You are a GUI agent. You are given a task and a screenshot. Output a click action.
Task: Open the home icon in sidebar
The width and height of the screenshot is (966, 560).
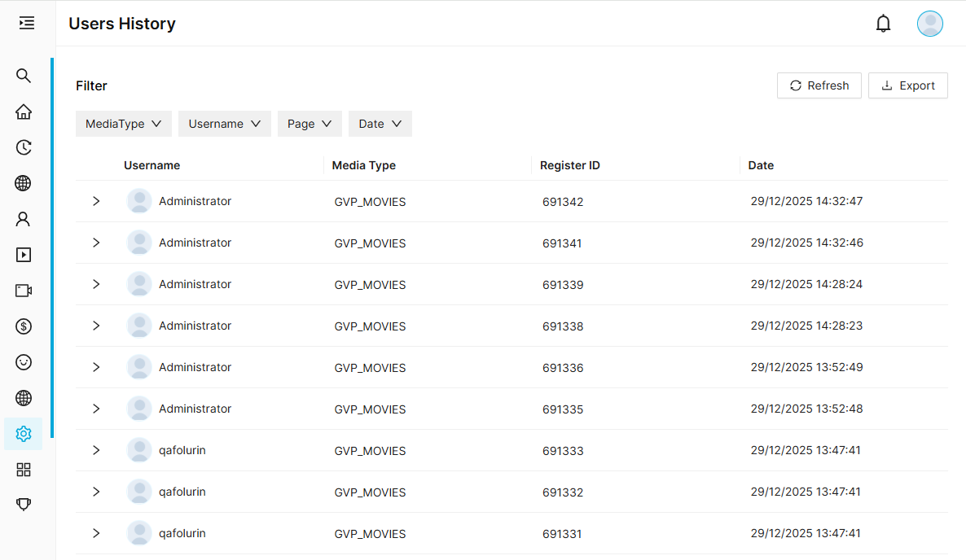tap(24, 112)
